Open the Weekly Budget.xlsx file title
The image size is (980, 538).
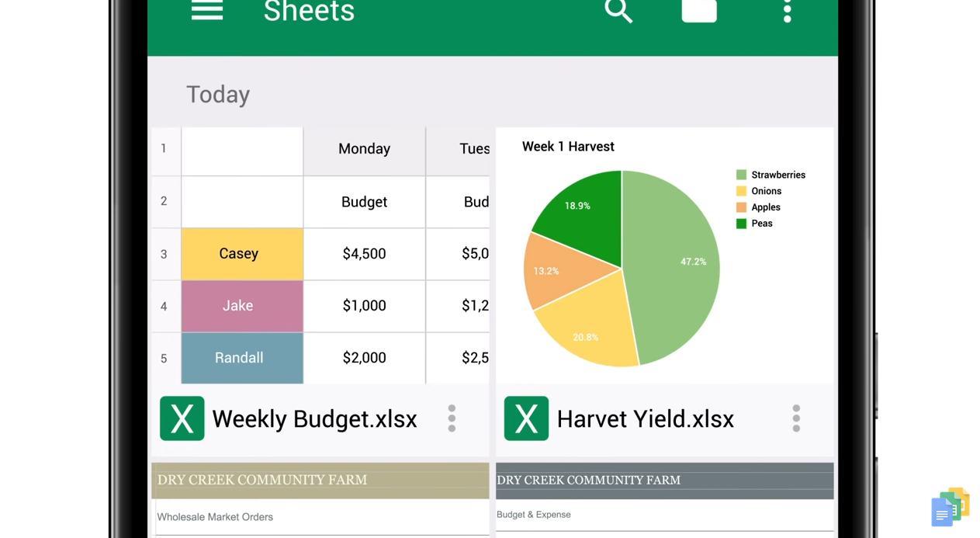[314, 419]
